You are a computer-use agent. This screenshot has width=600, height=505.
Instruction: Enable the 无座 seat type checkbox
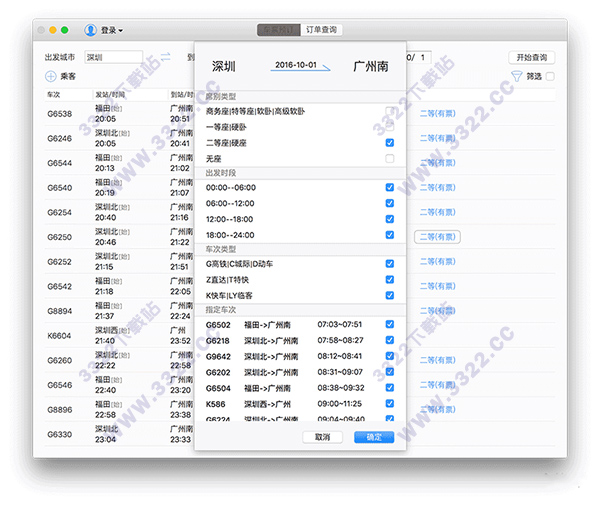pyautogui.click(x=390, y=159)
